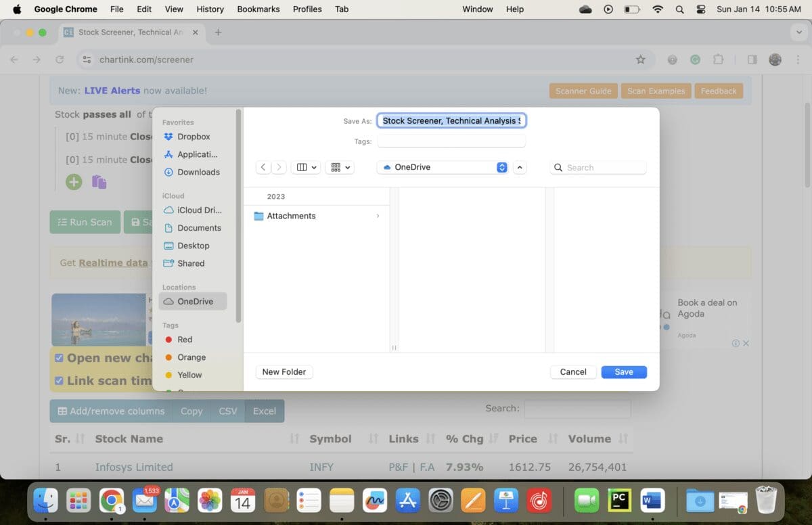This screenshot has height=525, width=812.
Task: Select iCloud Drive in sidebar
Action: pos(199,210)
